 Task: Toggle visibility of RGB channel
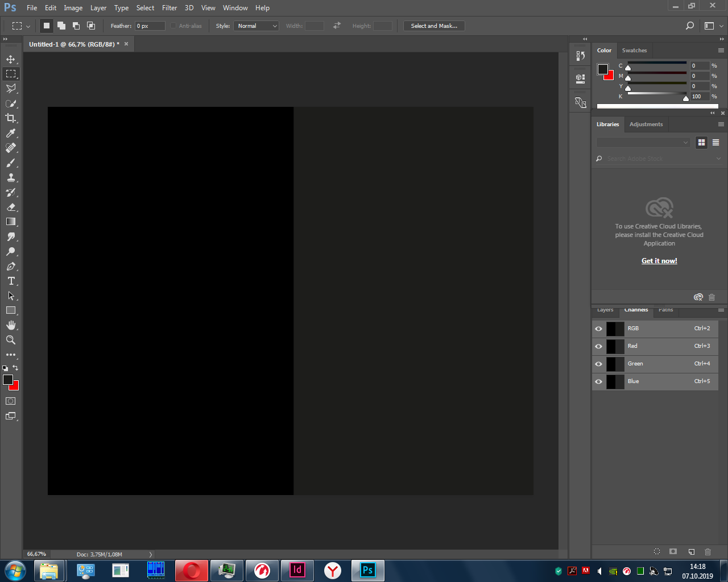[x=598, y=329]
